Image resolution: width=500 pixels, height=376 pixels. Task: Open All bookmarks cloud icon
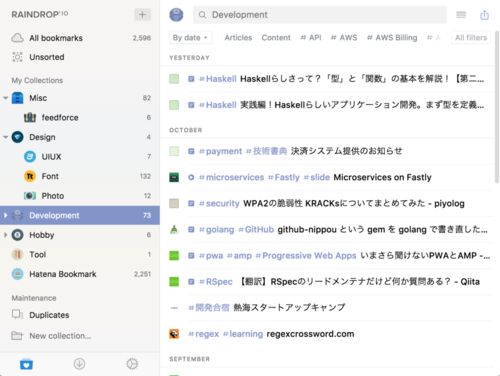pos(17,38)
